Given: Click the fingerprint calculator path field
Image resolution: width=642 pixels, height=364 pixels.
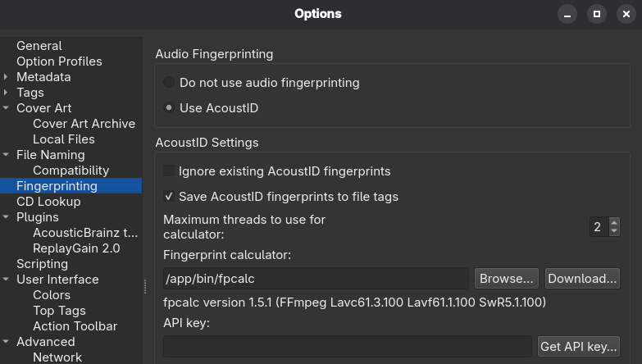Looking at the screenshot, I should [x=316, y=279].
